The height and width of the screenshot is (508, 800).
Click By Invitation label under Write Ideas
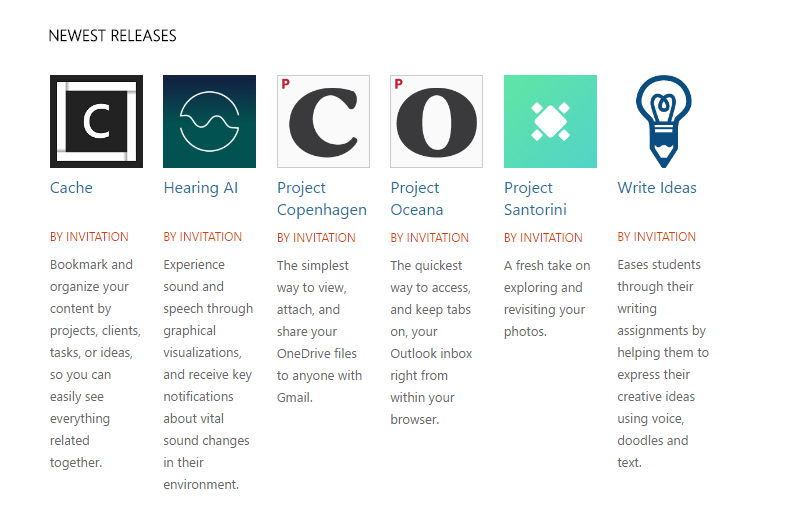[657, 237]
